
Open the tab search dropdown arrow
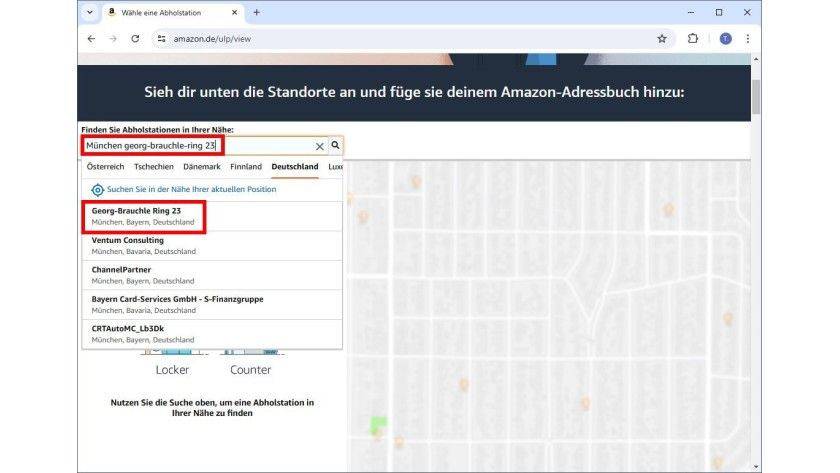click(89, 12)
